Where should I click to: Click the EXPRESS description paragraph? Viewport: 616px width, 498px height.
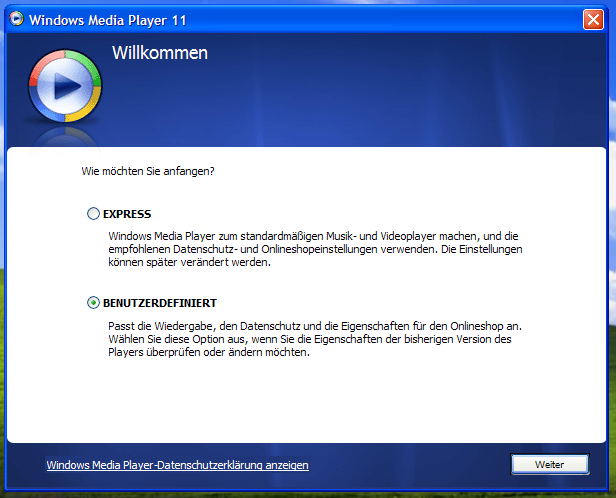pyautogui.click(x=315, y=249)
